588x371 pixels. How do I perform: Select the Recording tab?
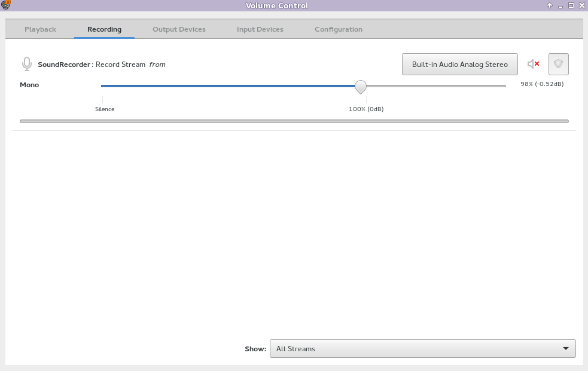[x=104, y=29]
